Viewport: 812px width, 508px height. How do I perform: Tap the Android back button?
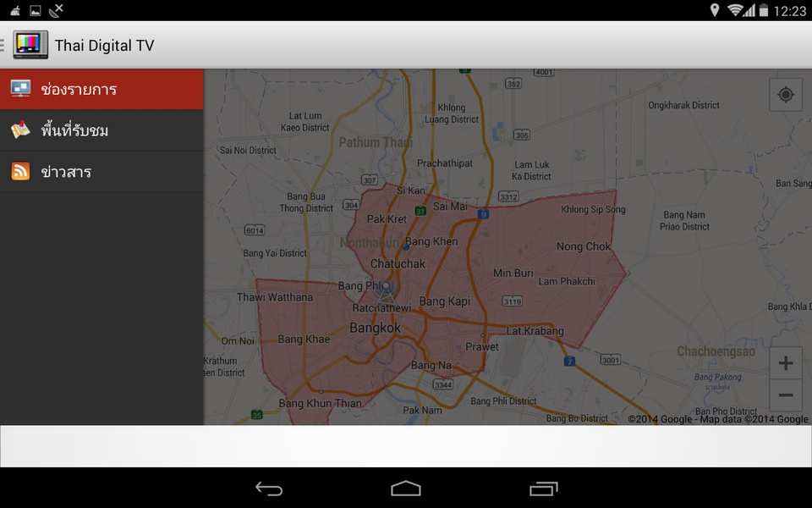coord(269,489)
